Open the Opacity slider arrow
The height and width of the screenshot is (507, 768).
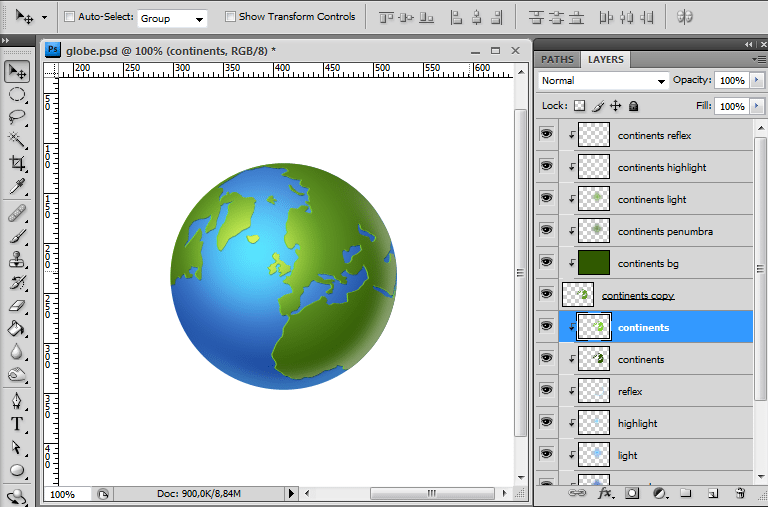(x=755, y=81)
